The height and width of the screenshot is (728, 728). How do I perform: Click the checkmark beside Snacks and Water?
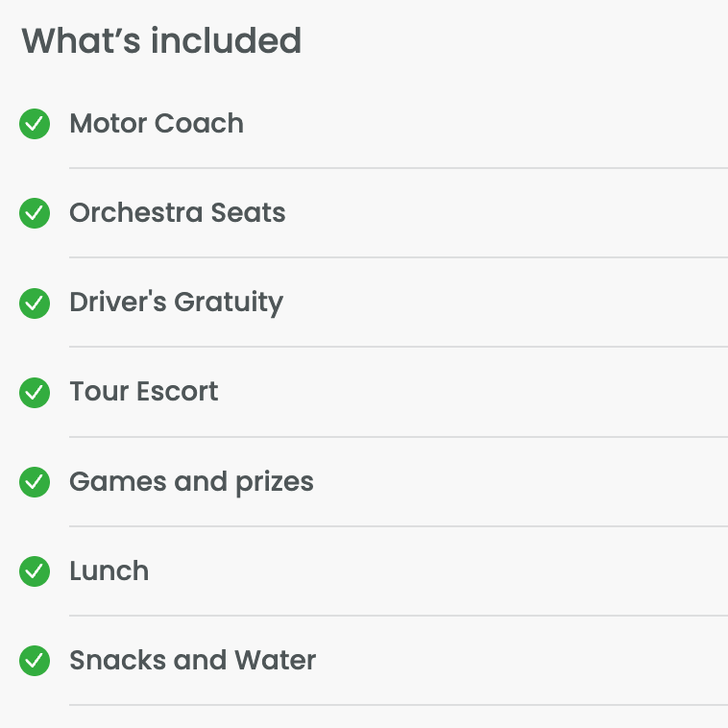point(35,661)
